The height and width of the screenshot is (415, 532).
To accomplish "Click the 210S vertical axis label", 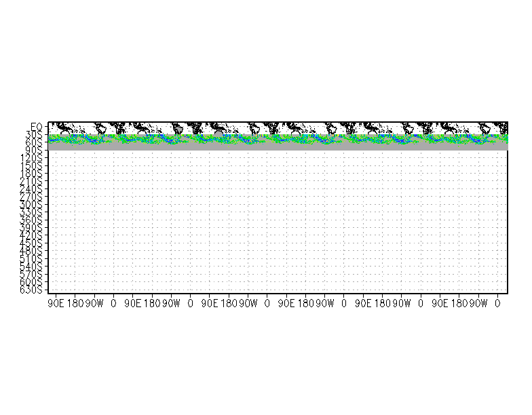I will point(31,181).
